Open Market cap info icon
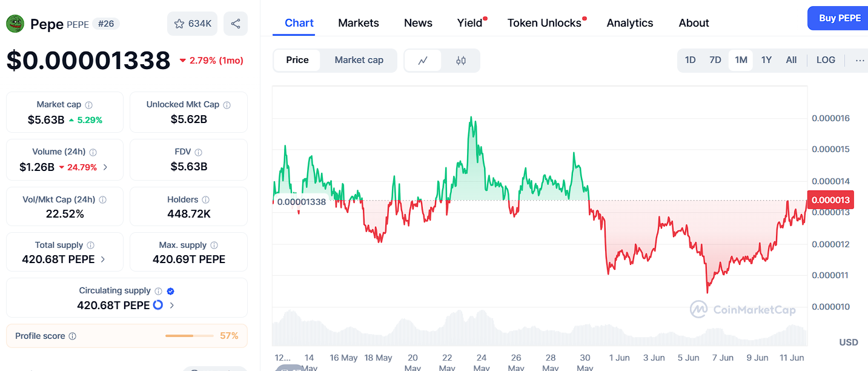The height and width of the screenshot is (371, 868). (x=89, y=105)
